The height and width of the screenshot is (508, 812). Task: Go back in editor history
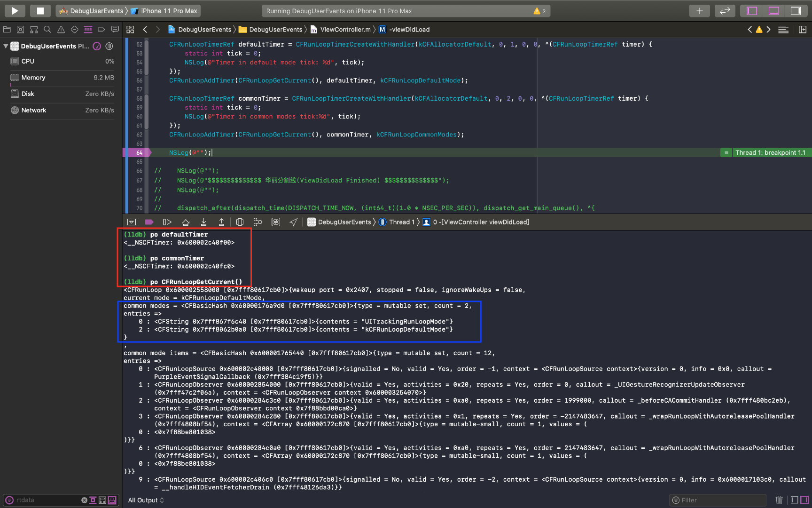click(x=145, y=29)
